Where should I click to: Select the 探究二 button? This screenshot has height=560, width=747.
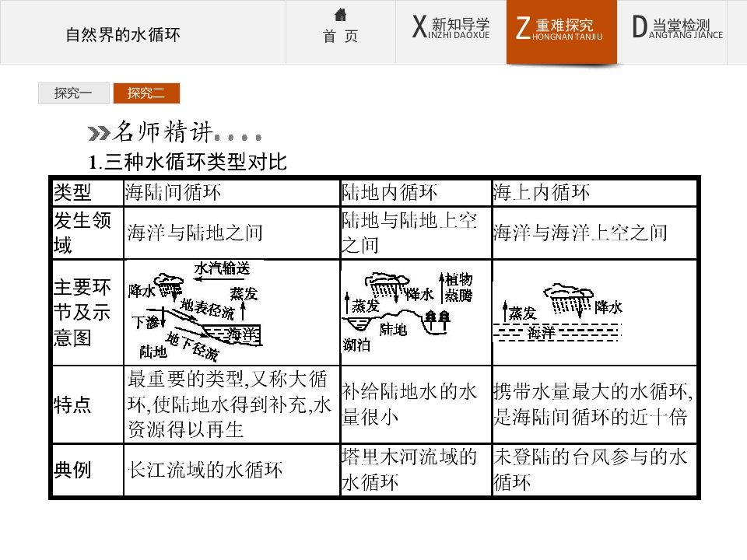146,93
